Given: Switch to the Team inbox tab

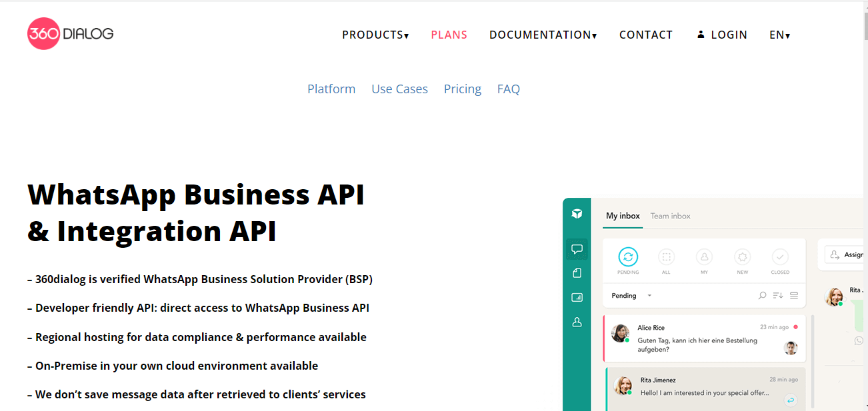Looking at the screenshot, I should (671, 216).
